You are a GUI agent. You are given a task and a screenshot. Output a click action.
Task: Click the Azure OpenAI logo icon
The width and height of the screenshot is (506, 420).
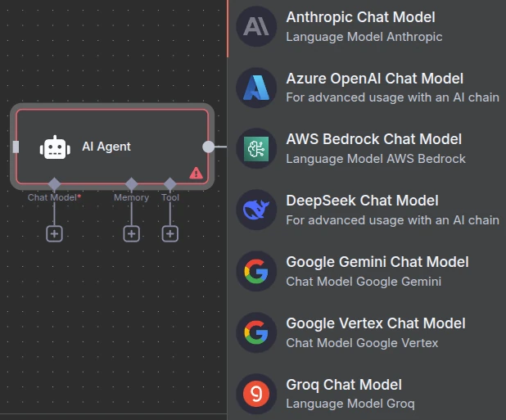(256, 88)
